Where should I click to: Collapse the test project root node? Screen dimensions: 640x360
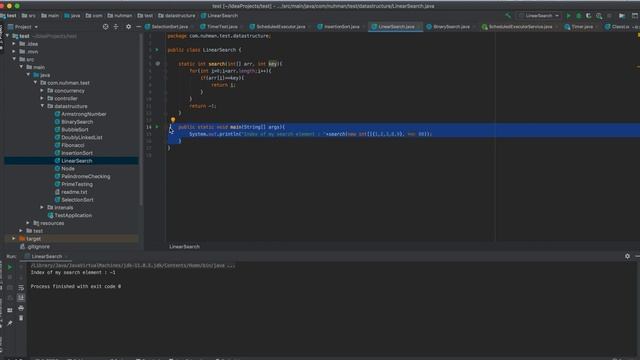click(7, 36)
